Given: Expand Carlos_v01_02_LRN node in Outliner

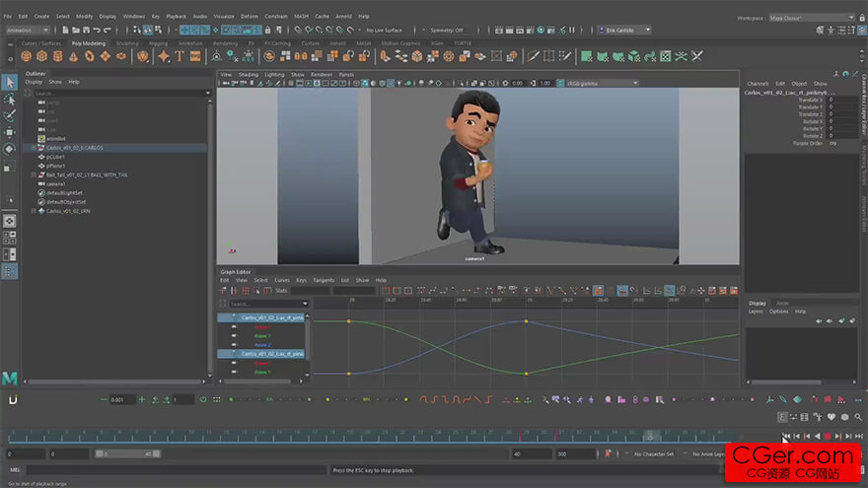Looking at the screenshot, I should tap(34, 211).
